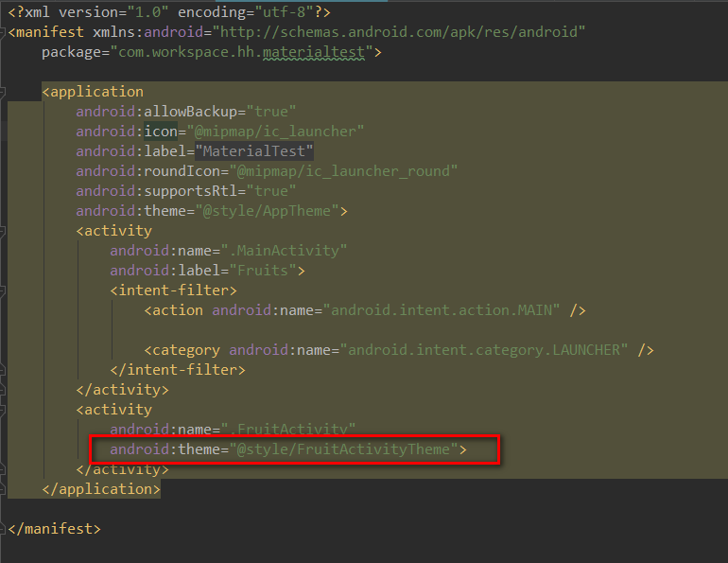Click the @style/AppTheme value
The image size is (728, 563).
tap(267, 211)
